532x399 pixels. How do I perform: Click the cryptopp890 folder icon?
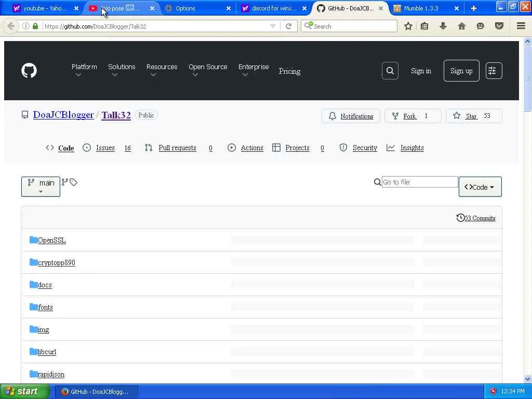[33, 262]
